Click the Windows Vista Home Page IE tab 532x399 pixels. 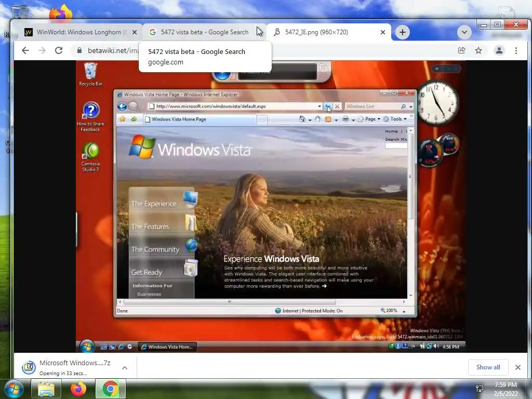tap(199, 119)
